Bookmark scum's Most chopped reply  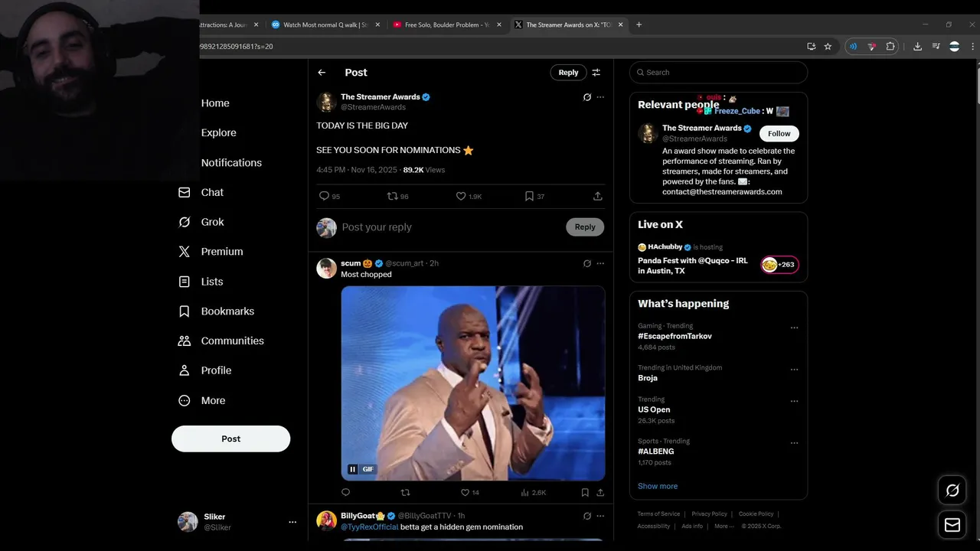[585, 493]
